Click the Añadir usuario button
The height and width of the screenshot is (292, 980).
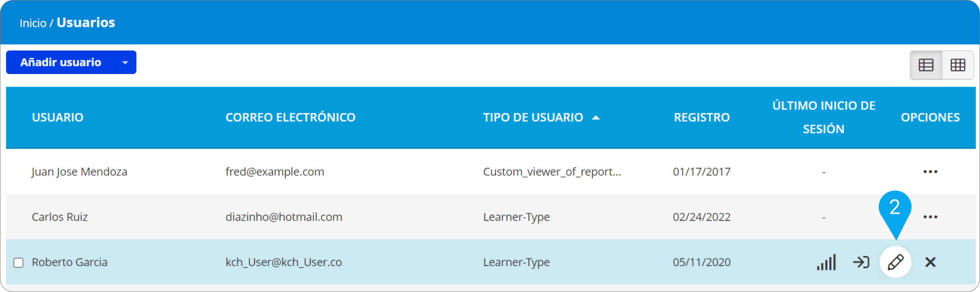coord(60,62)
